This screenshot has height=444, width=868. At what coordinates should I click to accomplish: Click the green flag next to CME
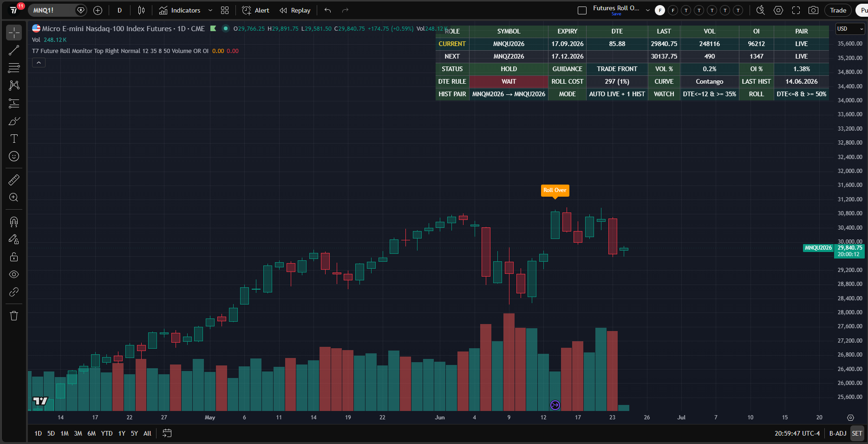213,28
